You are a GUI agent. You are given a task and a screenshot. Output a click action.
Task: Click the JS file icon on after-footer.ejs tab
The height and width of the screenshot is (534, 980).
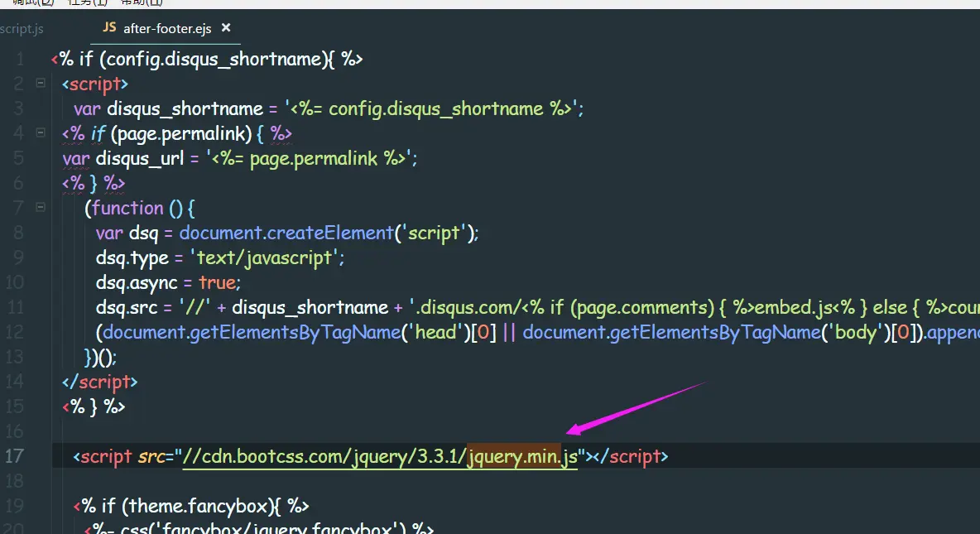pyautogui.click(x=109, y=27)
